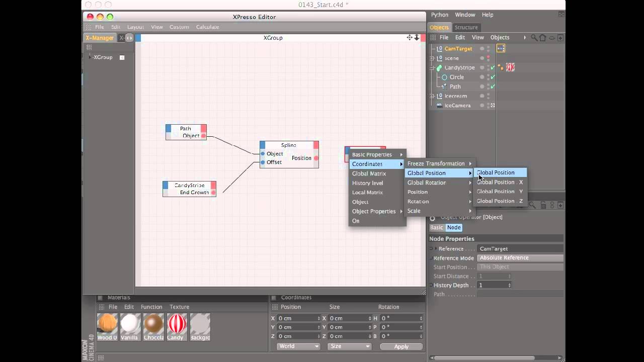This screenshot has height=362, width=644.
Task: Open Objects manager overflow menu arrow
Action: click(x=525, y=38)
